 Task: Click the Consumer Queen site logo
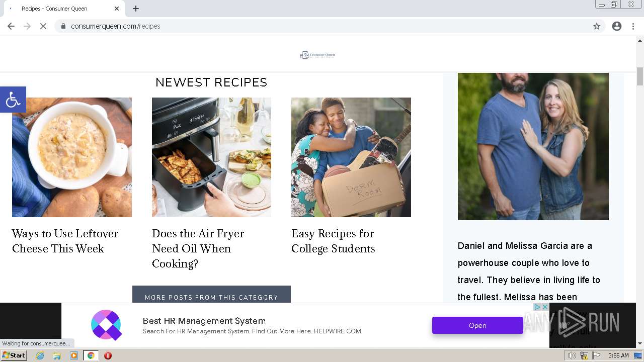[x=317, y=55]
